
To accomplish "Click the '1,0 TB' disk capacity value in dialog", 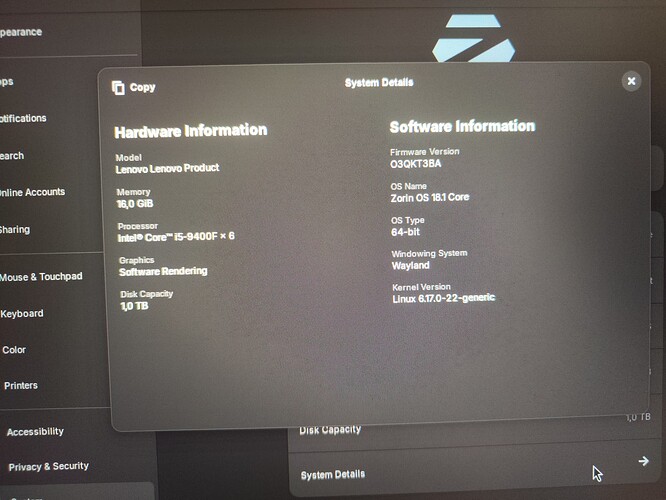I will (134, 306).
